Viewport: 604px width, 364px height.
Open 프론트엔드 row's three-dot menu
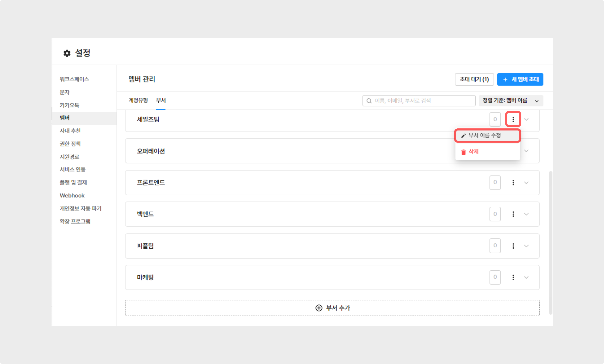point(513,183)
